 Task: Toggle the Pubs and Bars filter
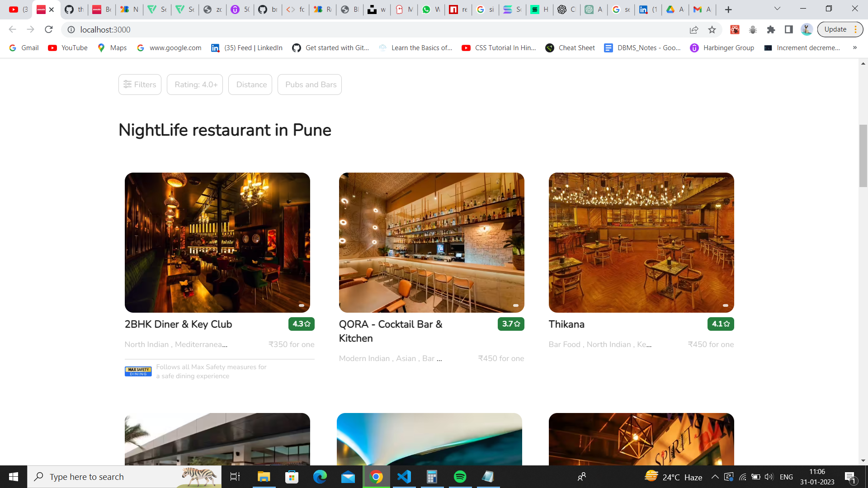click(x=309, y=84)
